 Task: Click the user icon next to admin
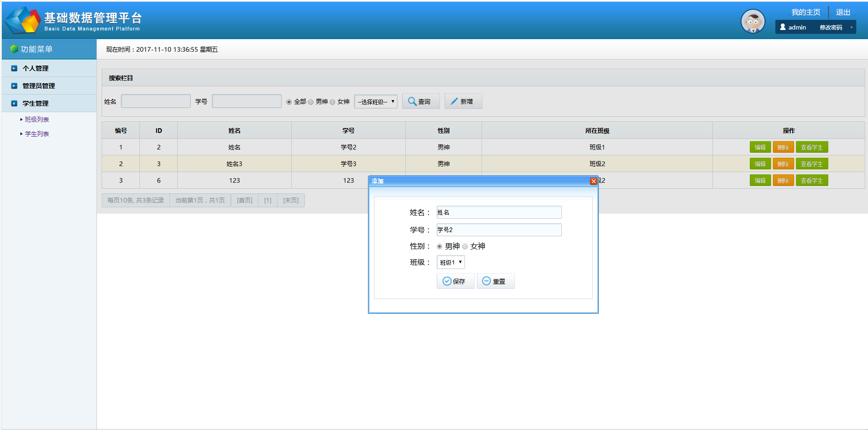[x=783, y=27]
